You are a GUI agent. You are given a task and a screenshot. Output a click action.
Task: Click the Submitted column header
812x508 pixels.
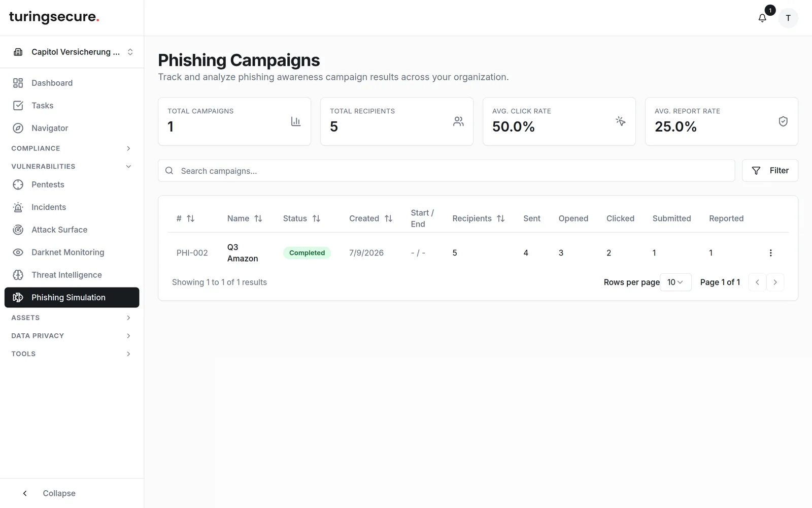(671, 218)
